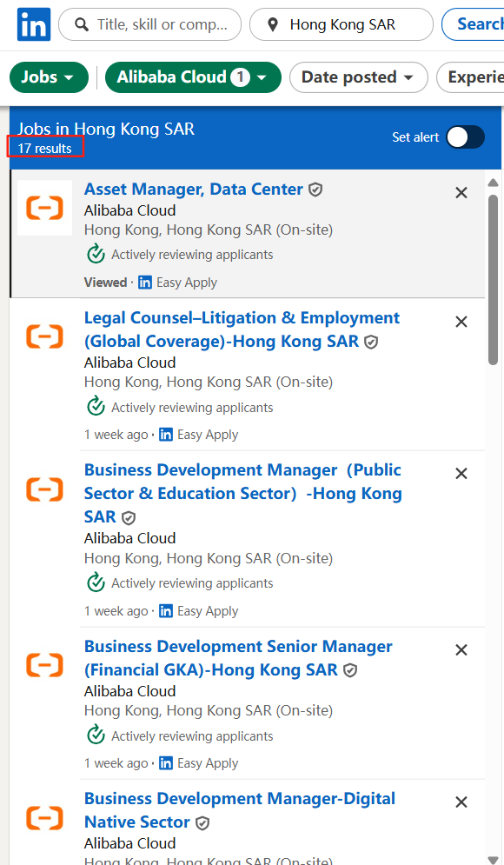Dismiss the Financial GKA Senior Manager job
The height and width of the screenshot is (865, 504).
point(461,650)
